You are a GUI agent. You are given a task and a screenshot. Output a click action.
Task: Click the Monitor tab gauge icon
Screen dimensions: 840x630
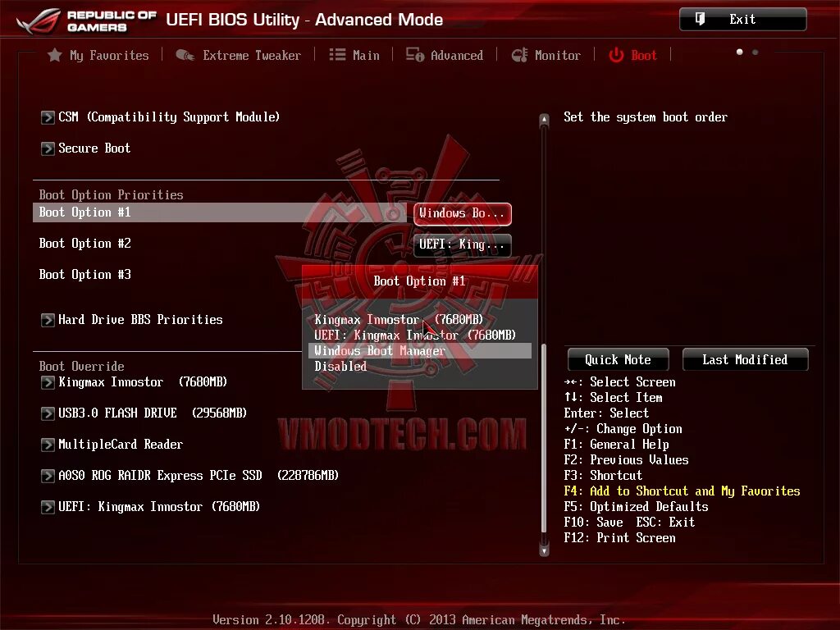point(519,55)
